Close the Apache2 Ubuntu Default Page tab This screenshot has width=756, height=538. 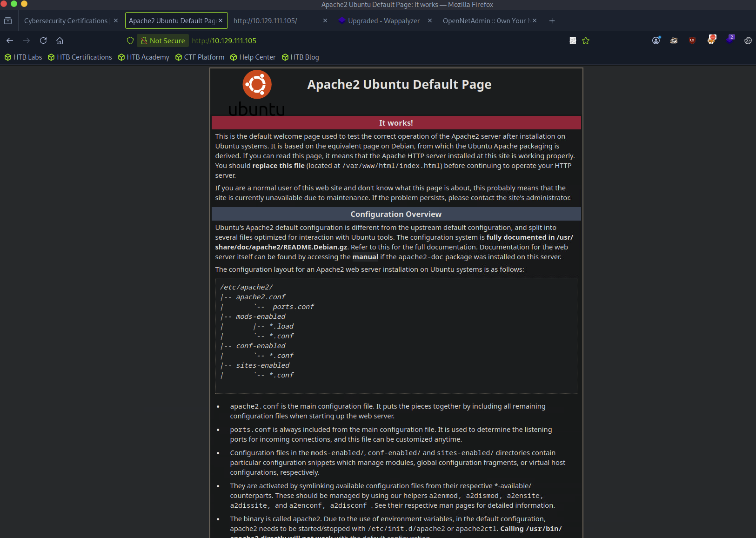[221, 20]
